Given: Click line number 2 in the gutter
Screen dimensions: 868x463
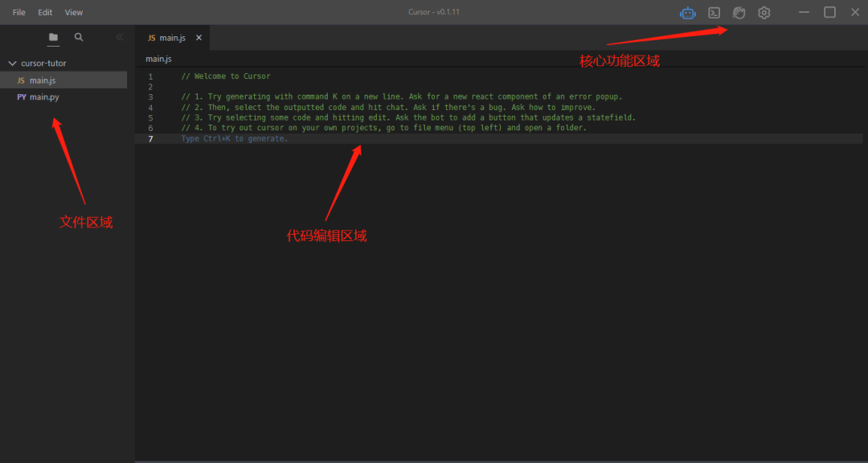Looking at the screenshot, I should click(150, 87).
